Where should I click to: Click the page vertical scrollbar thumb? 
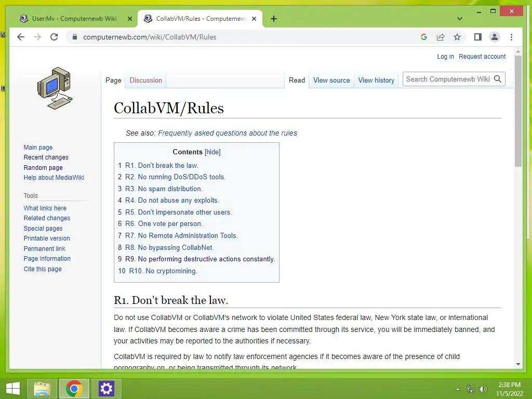[x=518, y=111]
